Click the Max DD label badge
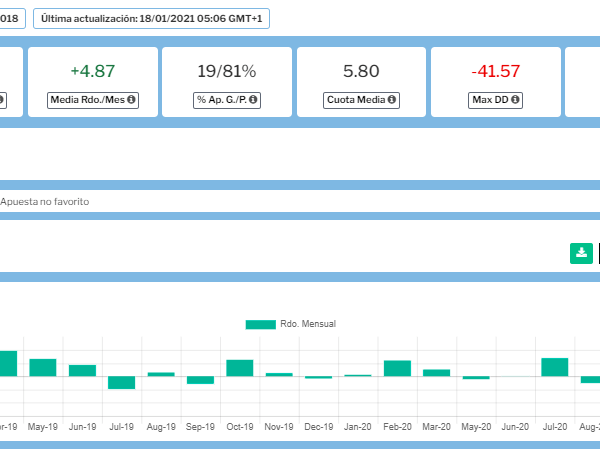The height and width of the screenshot is (458, 600). click(496, 100)
